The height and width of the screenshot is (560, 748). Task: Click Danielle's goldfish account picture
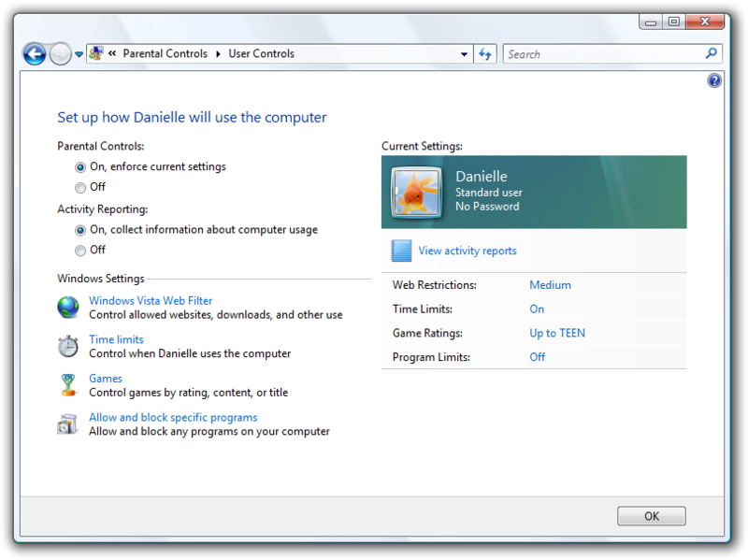[x=416, y=193]
